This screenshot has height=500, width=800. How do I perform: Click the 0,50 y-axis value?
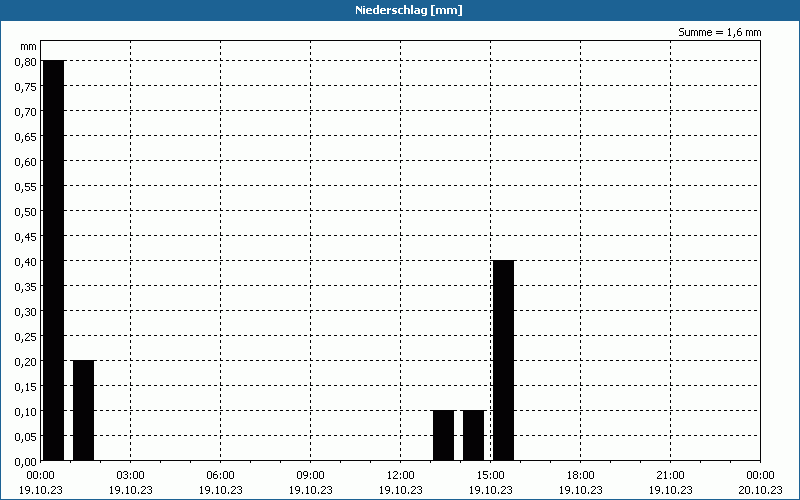26,212
